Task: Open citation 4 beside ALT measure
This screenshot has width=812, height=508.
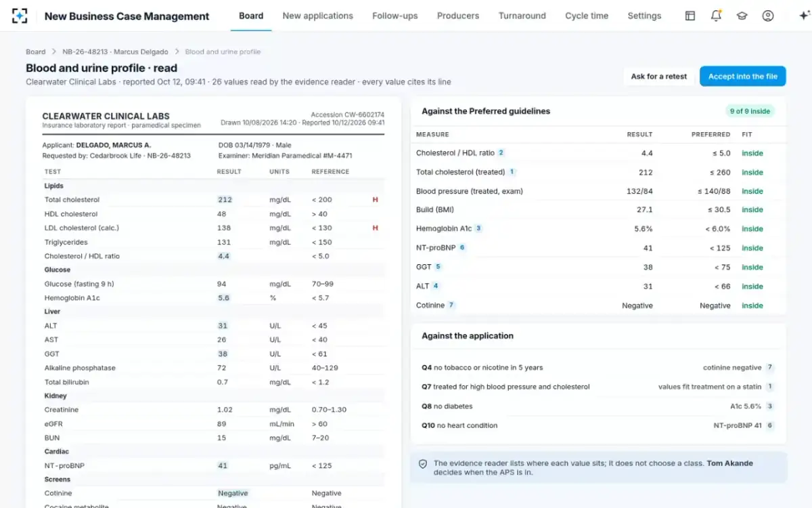Action: 436,286
